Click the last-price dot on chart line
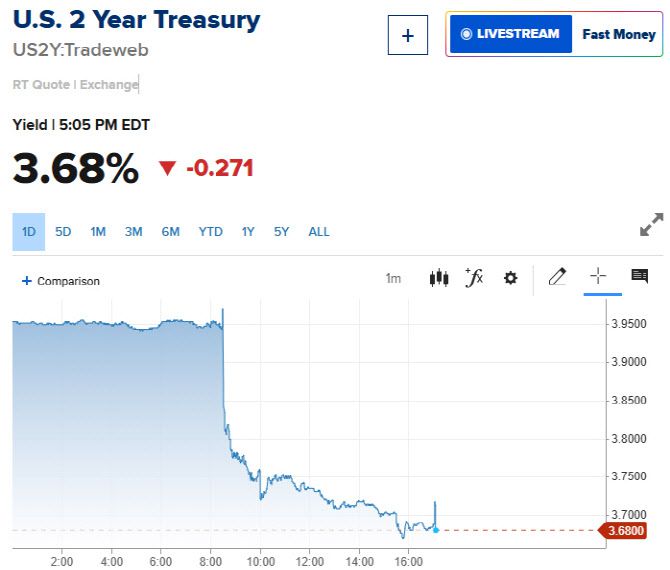 point(435,529)
